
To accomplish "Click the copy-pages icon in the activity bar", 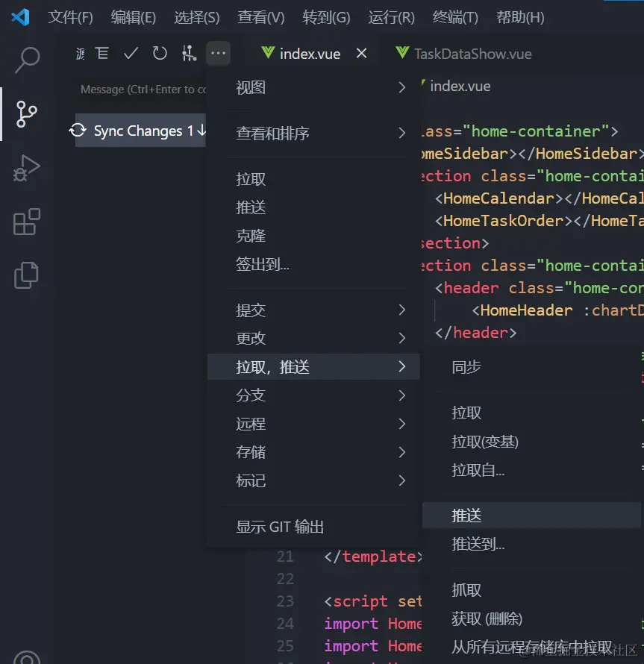I will [26, 275].
